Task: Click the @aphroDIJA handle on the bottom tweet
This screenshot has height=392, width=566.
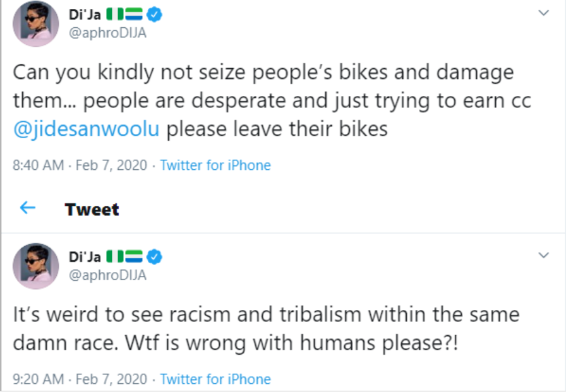Action: (x=107, y=275)
